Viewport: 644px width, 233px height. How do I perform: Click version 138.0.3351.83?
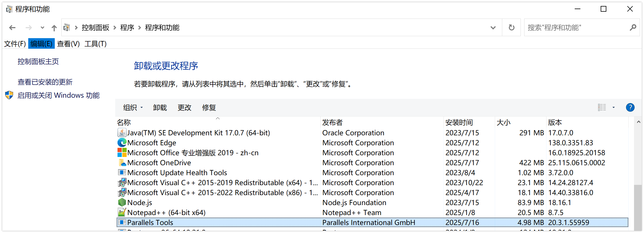tap(570, 143)
